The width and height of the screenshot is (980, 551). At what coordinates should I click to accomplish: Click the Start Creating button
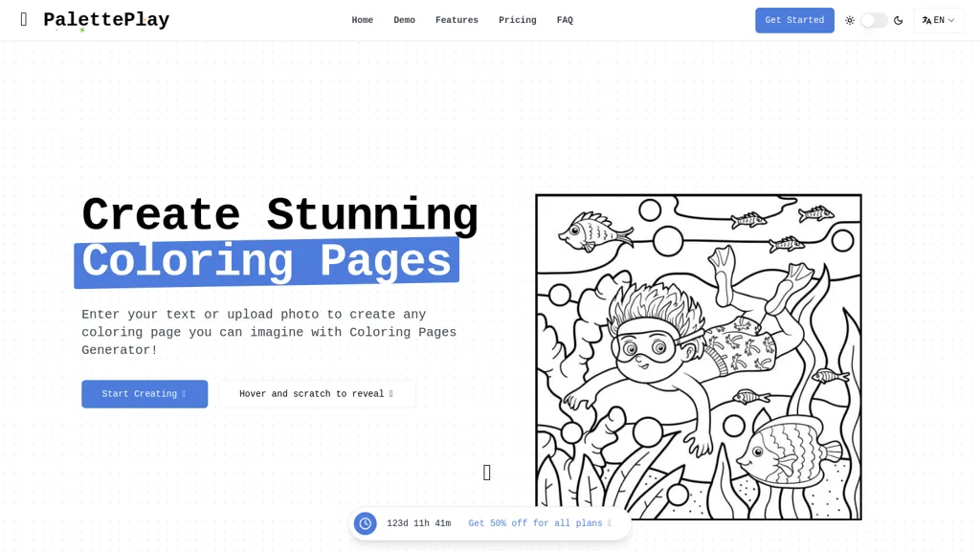tap(145, 393)
